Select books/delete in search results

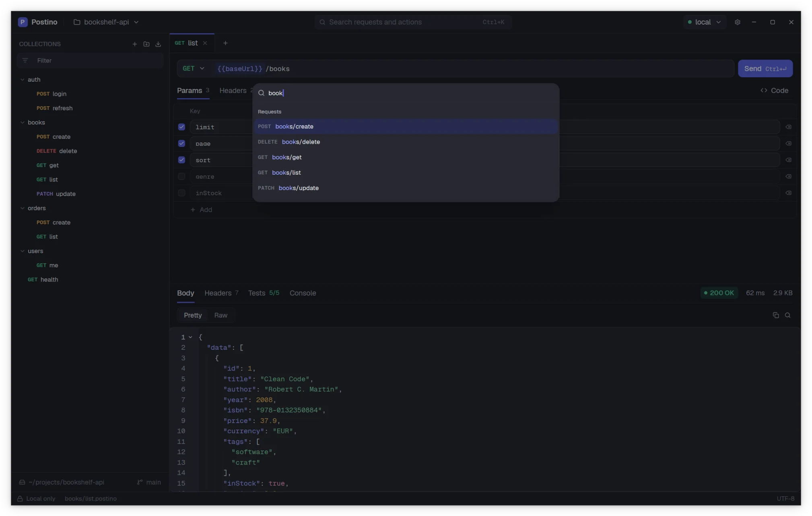(x=406, y=142)
